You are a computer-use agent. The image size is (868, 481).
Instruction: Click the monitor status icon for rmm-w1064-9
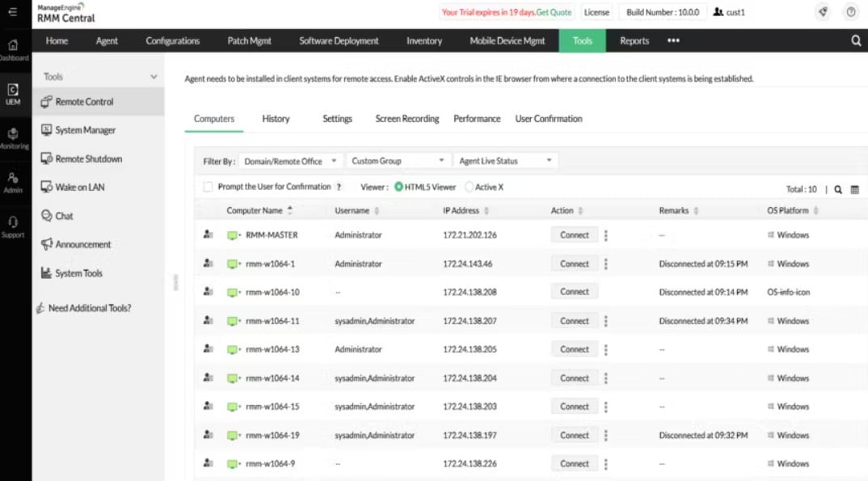(233, 464)
